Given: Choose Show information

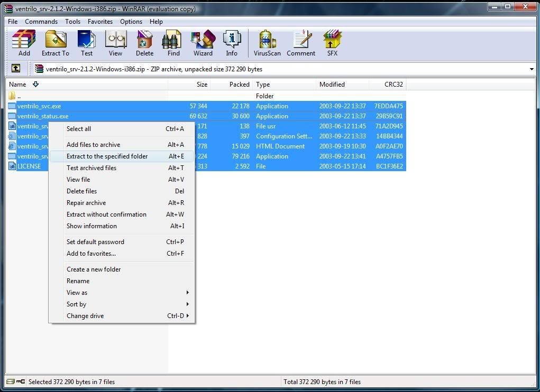Looking at the screenshot, I should (x=122, y=226).
